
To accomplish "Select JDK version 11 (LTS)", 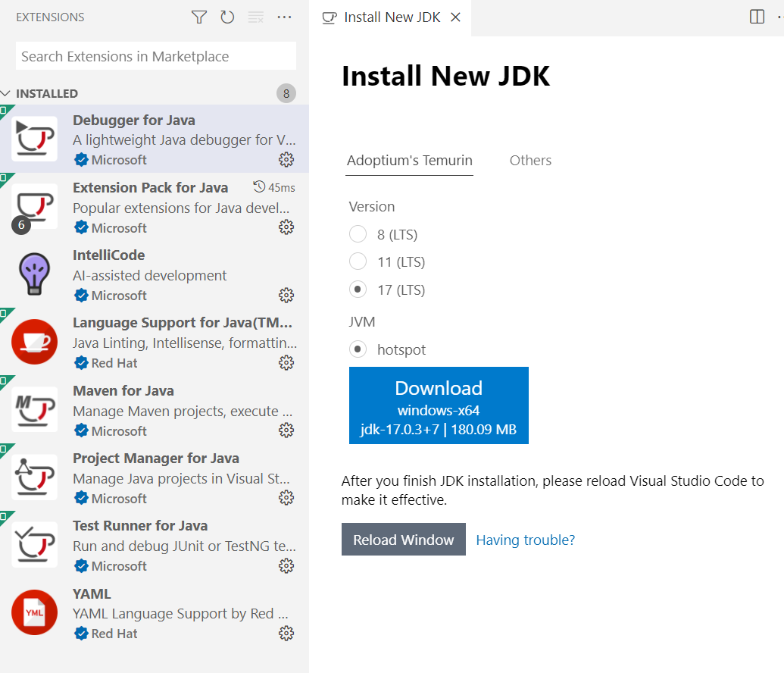I will click(358, 261).
